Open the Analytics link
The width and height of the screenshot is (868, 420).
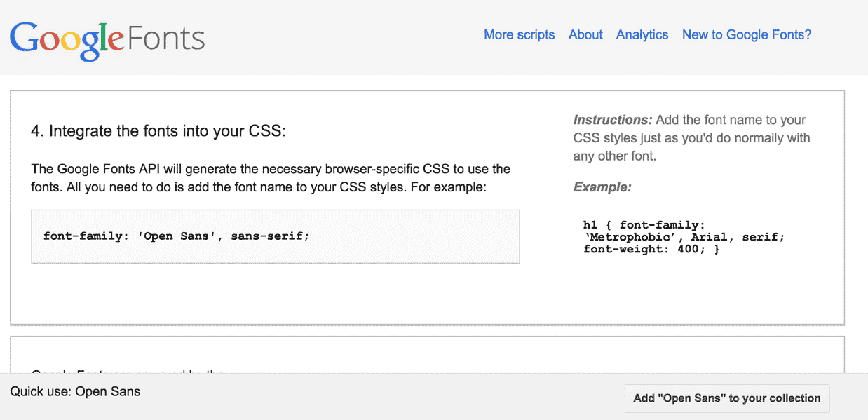642,34
